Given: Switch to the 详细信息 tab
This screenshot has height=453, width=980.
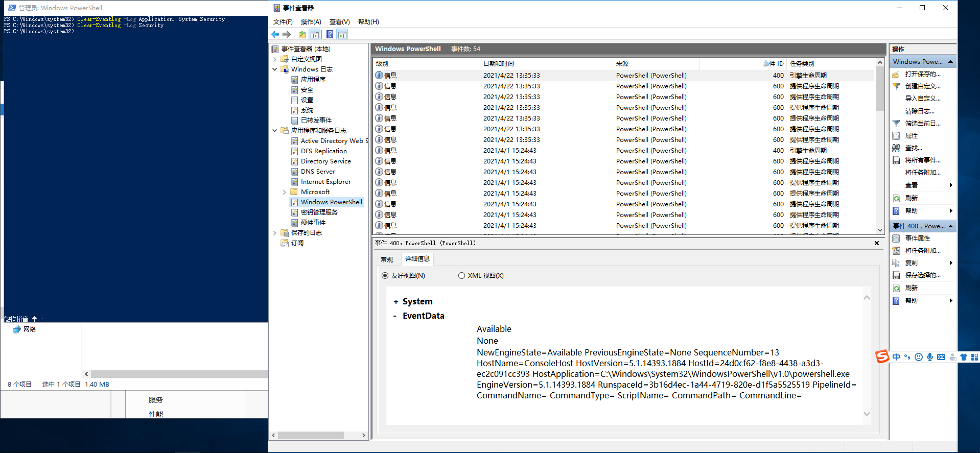Looking at the screenshot, I should point(417,259).
